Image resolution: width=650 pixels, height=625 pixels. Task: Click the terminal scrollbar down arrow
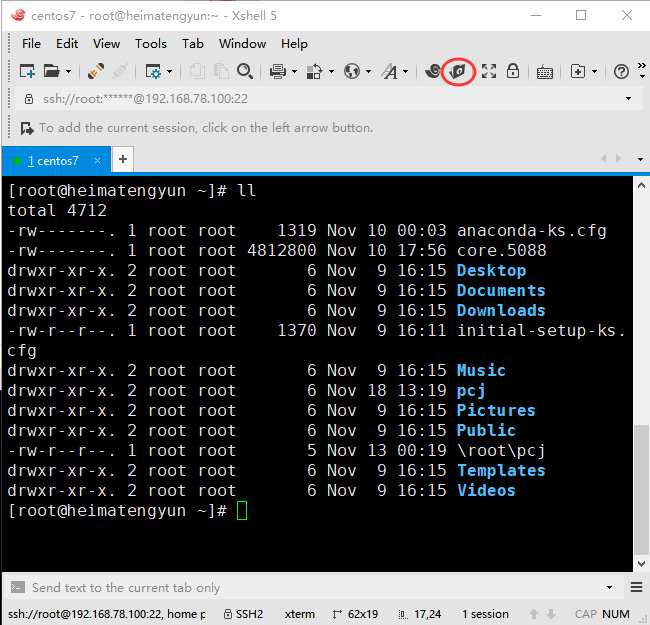pyautogui.click(x=641, y=564)
